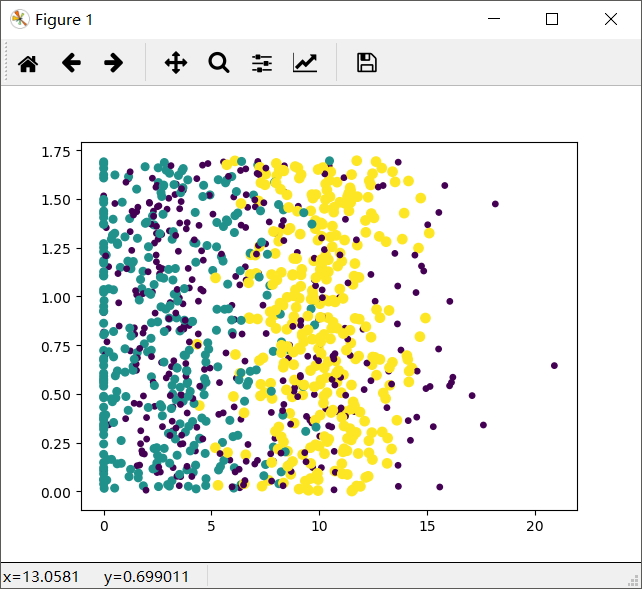Close the Figure 1 window
This screenshot has width=642, height=589.
point(611,19)
